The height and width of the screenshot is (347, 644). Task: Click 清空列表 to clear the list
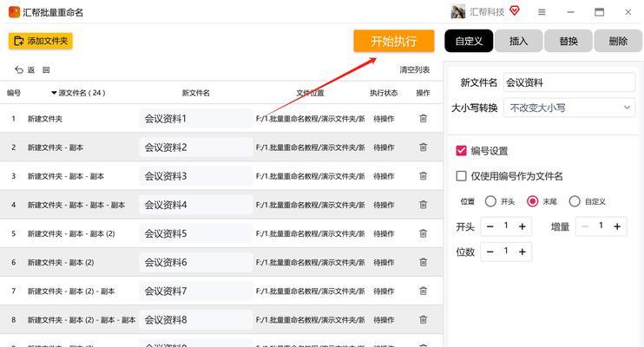(415, 69)
